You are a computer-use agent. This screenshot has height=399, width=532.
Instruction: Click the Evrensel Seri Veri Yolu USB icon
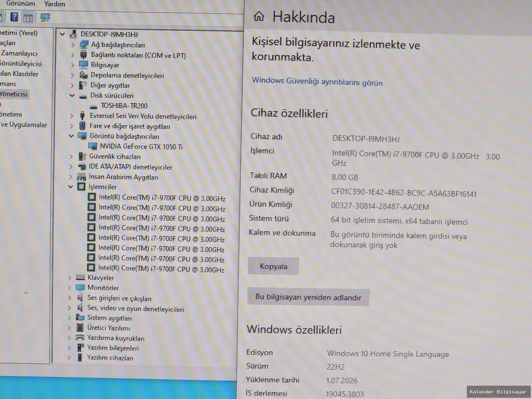point(82,116)
